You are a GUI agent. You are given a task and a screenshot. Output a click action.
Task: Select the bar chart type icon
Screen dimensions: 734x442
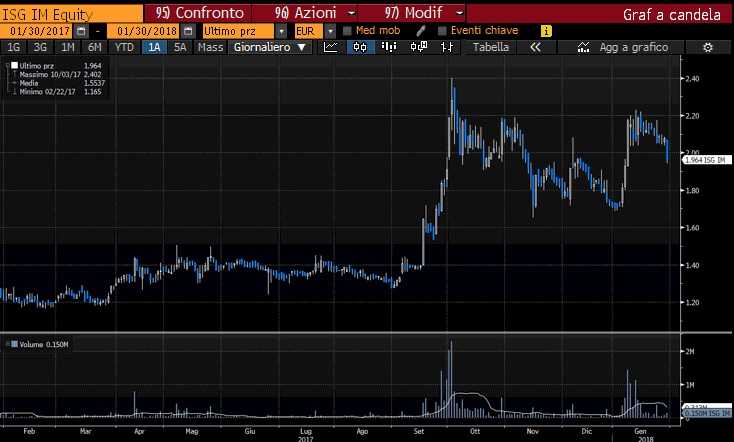click(x=389, y=47)
